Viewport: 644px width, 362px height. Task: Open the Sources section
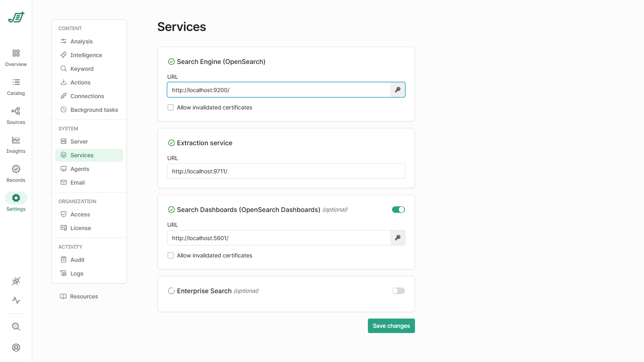pyautogui.click(x=16, y=116)
